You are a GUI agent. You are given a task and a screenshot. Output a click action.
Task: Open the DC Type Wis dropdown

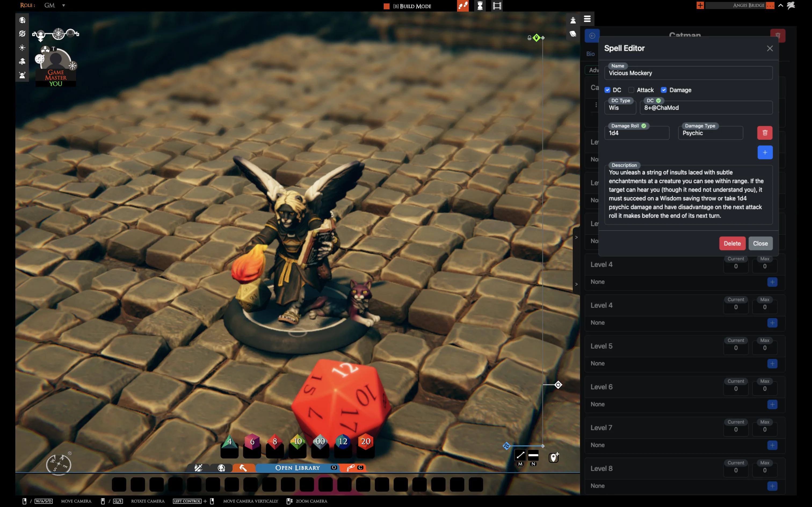coord(620,108)
